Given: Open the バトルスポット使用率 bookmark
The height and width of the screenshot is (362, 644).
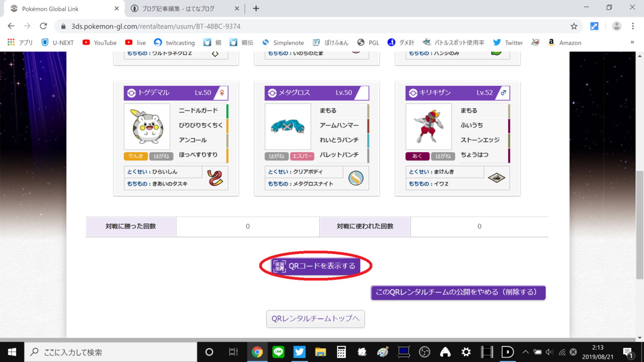Looking at the screenshot, I should 453,42.
